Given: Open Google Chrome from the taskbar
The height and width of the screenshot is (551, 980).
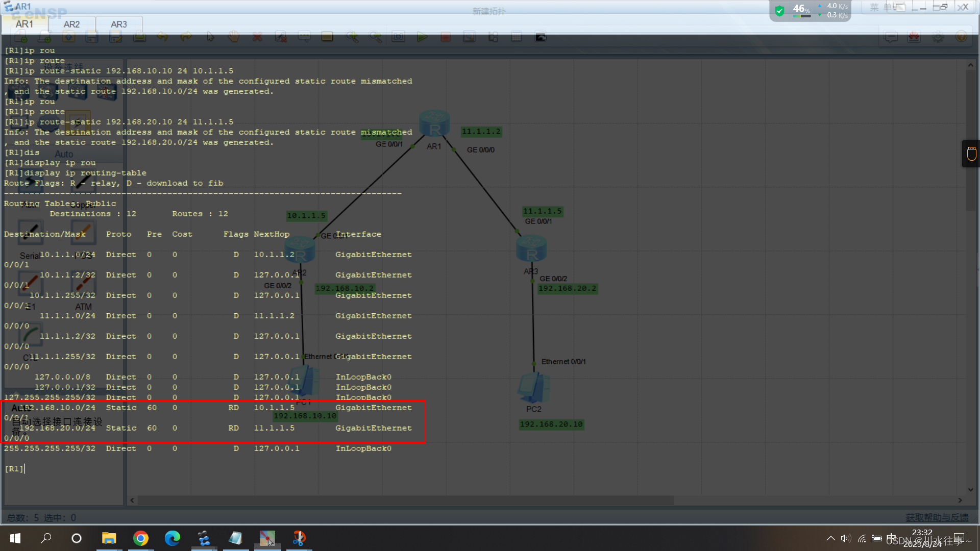Looking at the screenshot, I should [x=140, y=538].
